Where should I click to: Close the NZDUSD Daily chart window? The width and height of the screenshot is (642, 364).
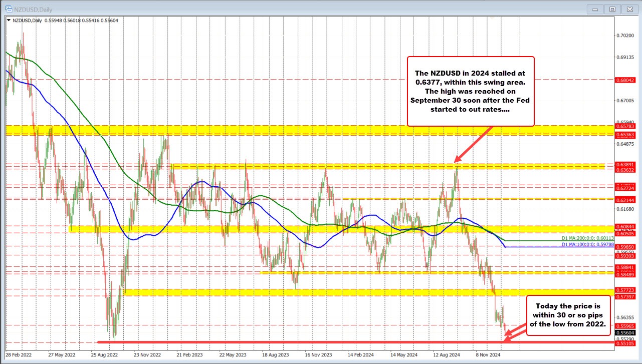628,9
